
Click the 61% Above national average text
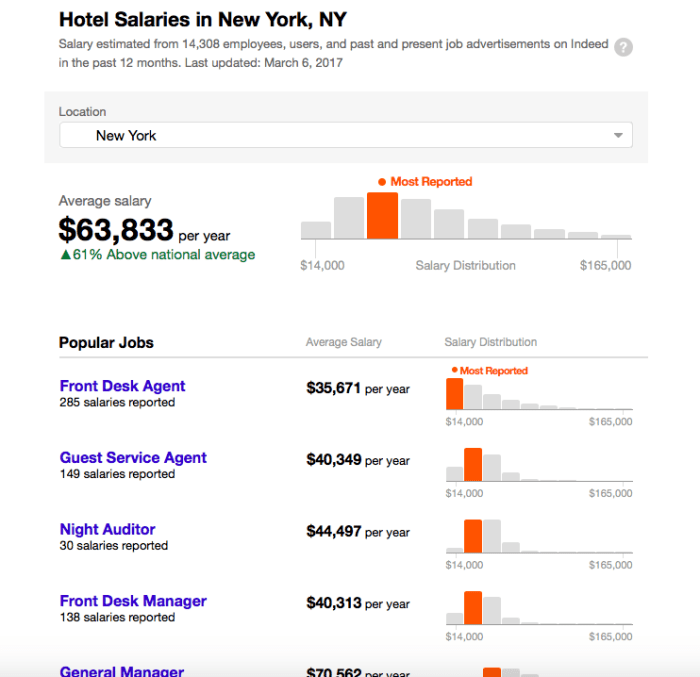click(157, 255)
